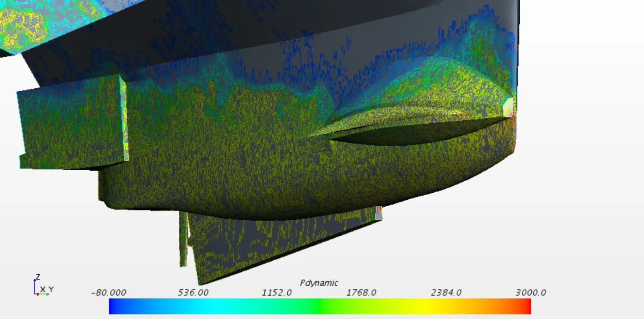Select the 1152.0 legend tick label
This screenshot has width=644, height=319.
277,293
